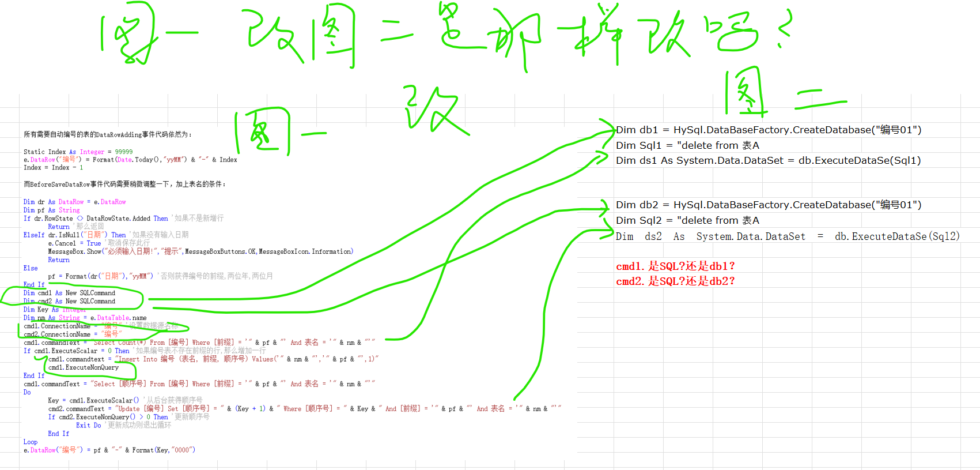The height and width of the screenshot is (470, 980).
Task: Click the heading mentioning DataRowAdding事件代码
Action: pos(108,135)
